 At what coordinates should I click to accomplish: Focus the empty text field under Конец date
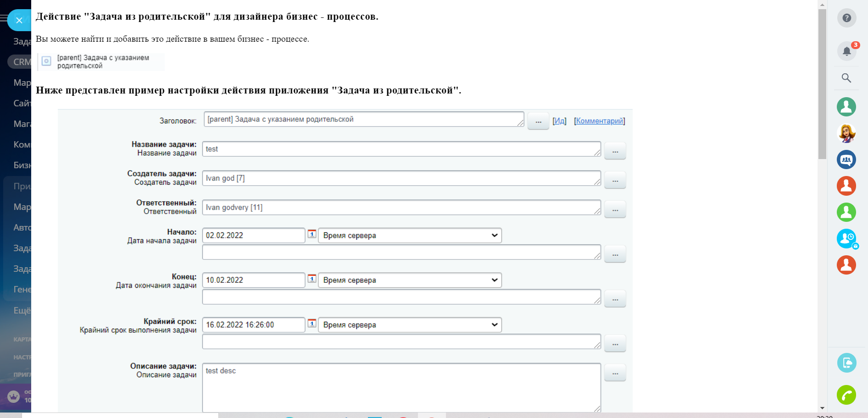pyautogui.click(x=401, y=297)
